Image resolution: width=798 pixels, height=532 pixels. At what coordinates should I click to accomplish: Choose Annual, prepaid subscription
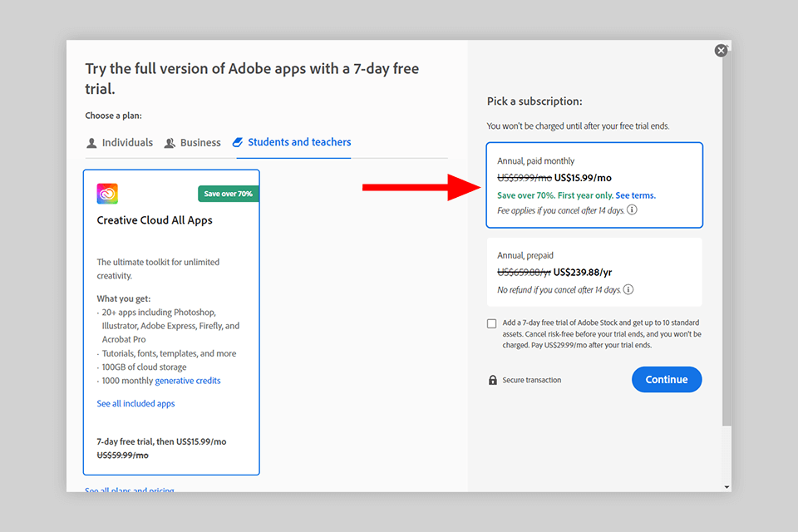(x=594, y=272)
